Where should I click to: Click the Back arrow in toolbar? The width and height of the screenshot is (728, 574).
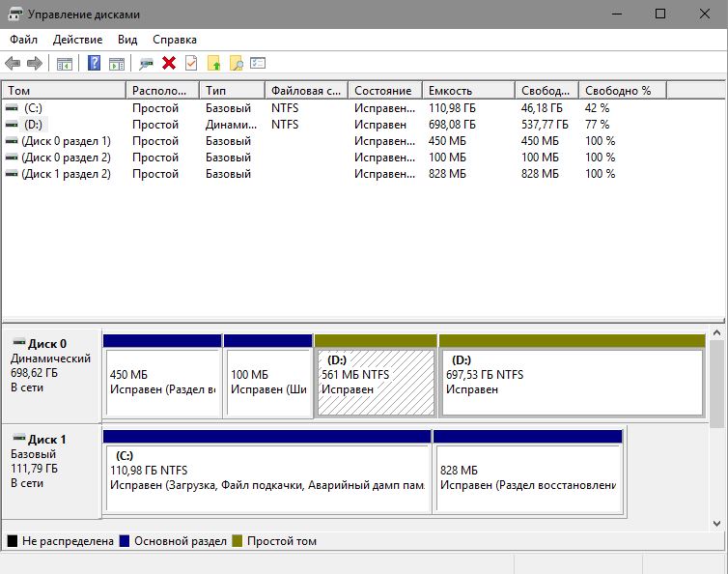coord(13,64)
